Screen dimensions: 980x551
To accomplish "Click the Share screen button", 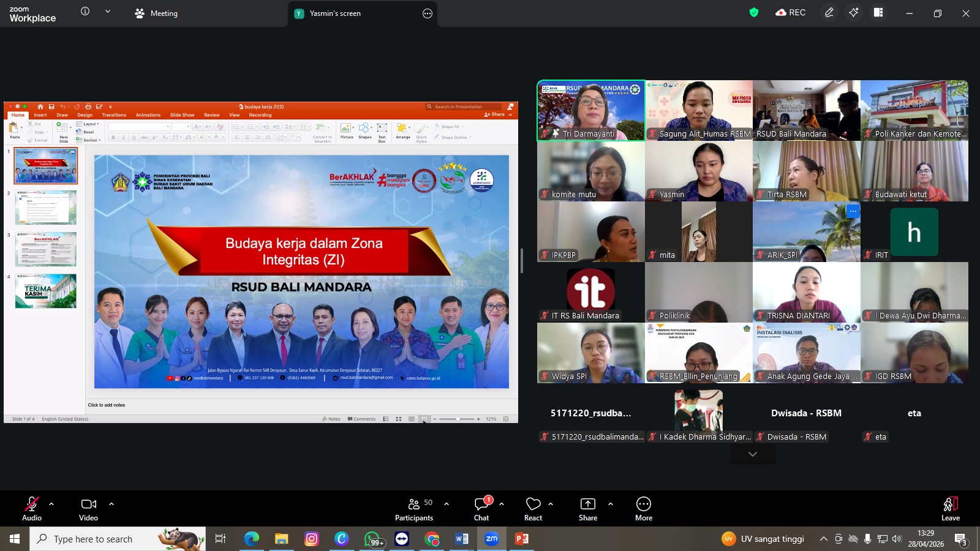I will point(588,509).
